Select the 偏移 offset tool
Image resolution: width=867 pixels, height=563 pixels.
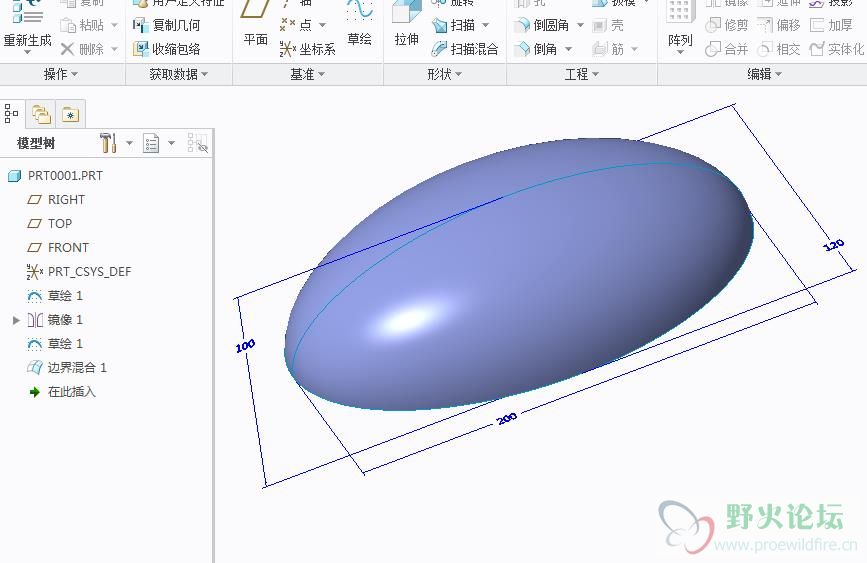point(779,25)
